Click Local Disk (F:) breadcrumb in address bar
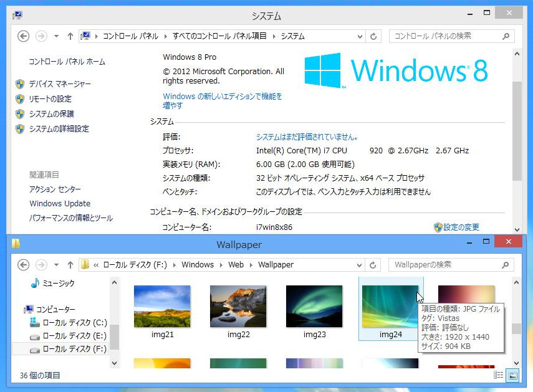The image size is (533, 392). 135,265
